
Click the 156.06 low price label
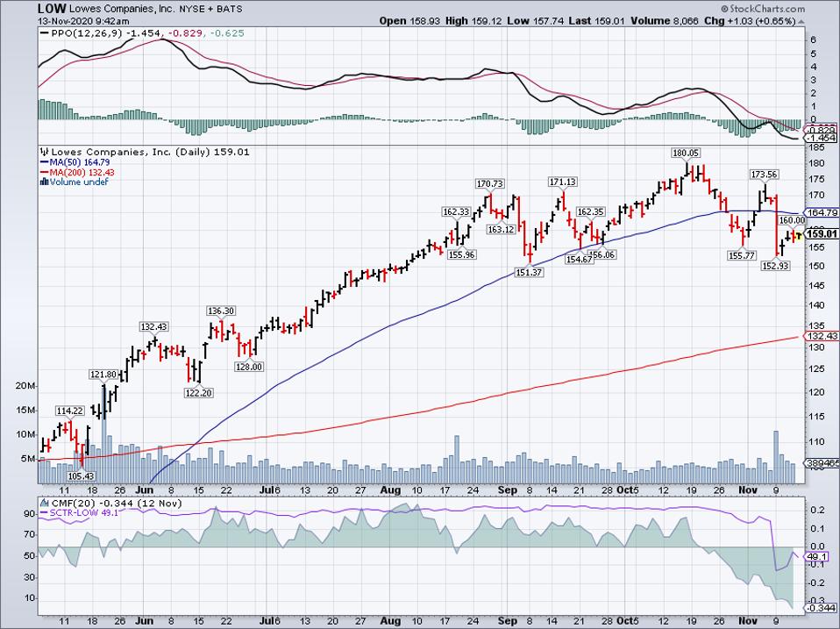(602, 255)
